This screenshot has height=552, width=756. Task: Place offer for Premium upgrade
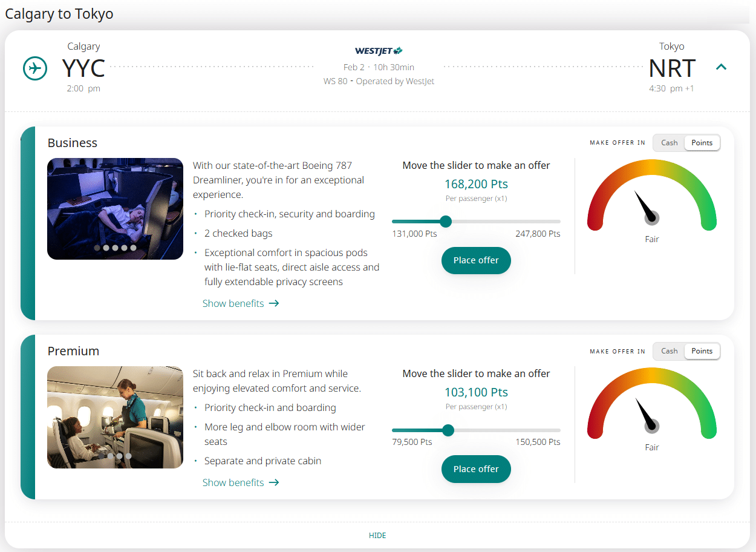[476, 469]
